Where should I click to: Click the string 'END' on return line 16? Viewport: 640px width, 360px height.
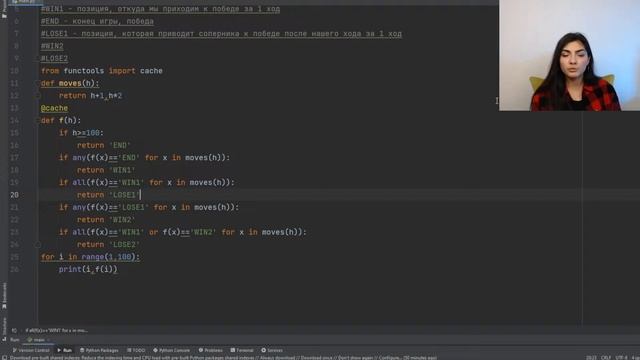(120, 145)
